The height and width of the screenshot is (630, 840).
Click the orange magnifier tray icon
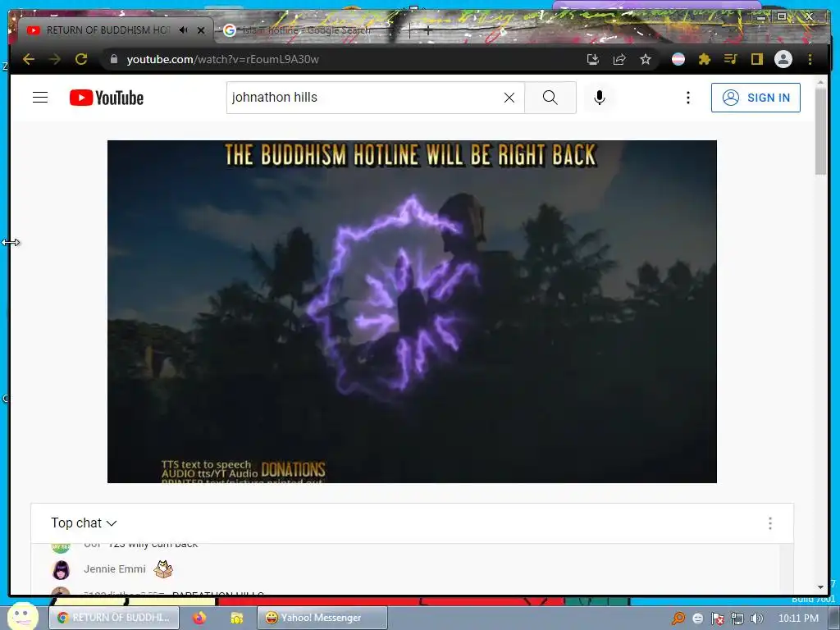click(x=678, y=619)
